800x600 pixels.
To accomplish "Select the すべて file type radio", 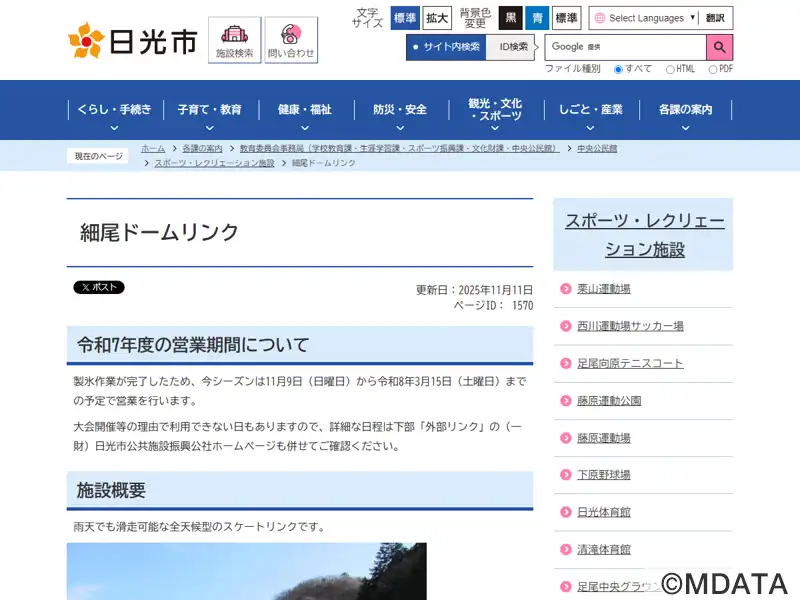I will (x=619, y=69).
